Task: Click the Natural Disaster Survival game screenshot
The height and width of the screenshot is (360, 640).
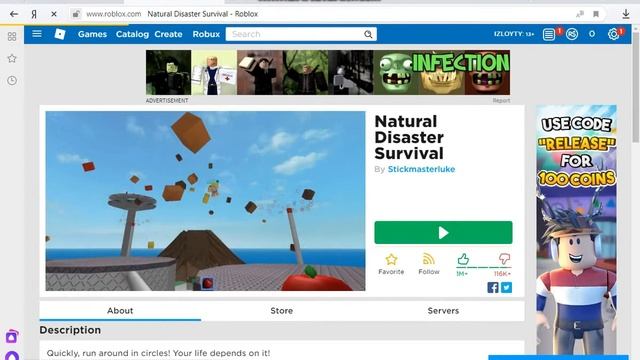Action: (205, 201)
